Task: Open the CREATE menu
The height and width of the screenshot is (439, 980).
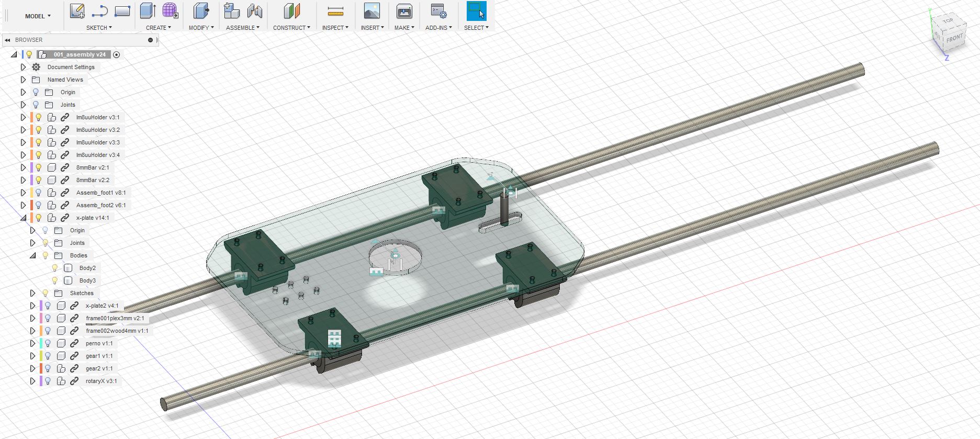Action: tap(159, 28)
